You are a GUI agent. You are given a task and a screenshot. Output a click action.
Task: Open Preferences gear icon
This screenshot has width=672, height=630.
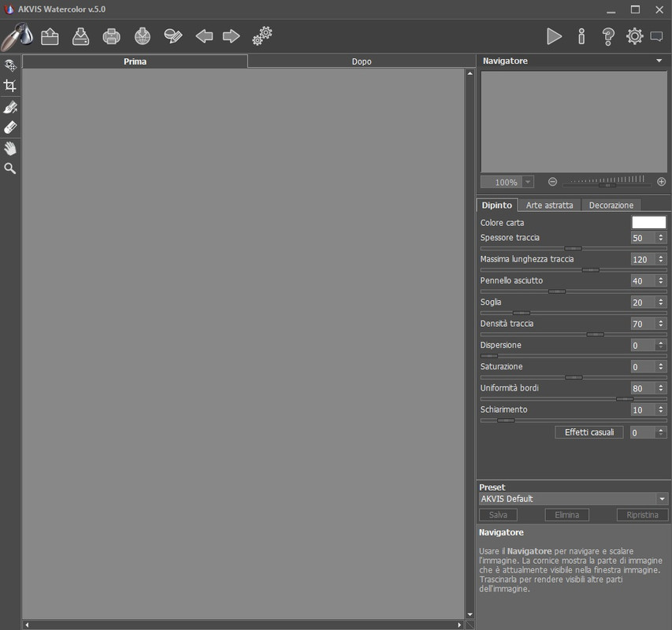pyautogui.click(x=635, y=36)
